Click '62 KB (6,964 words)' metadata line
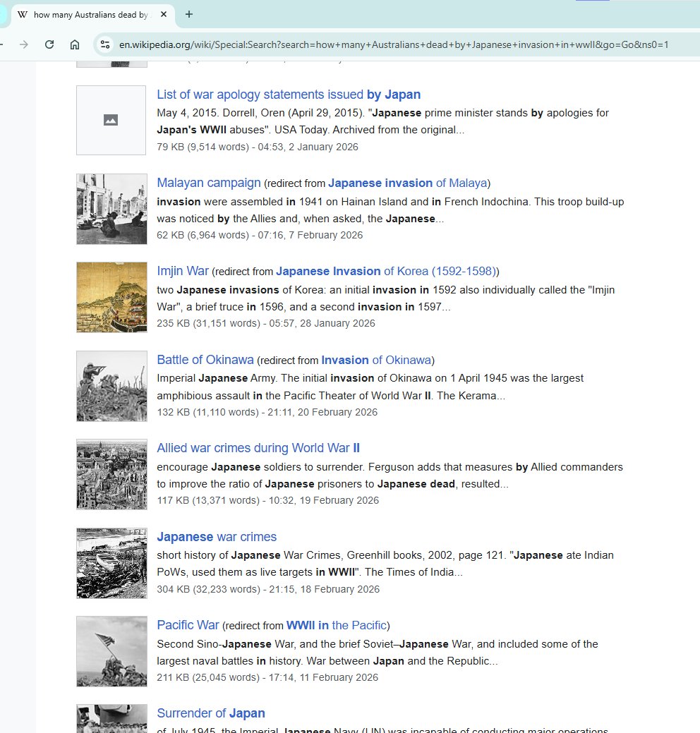The height and width of the screenshot is (733, 700). [260, 235]
